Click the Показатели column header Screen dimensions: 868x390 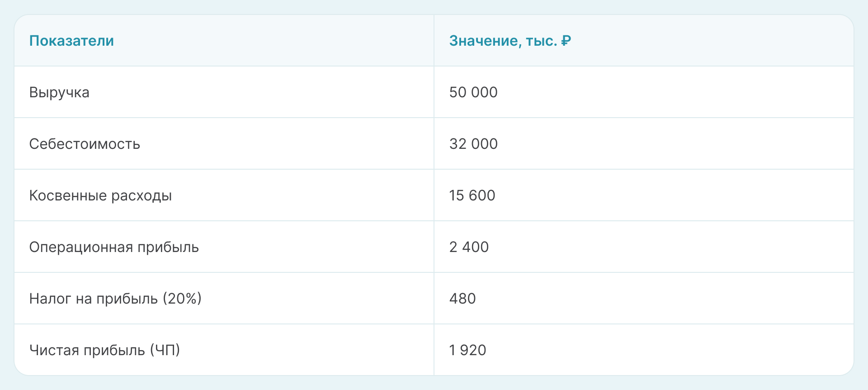click(x=71, y=41)
